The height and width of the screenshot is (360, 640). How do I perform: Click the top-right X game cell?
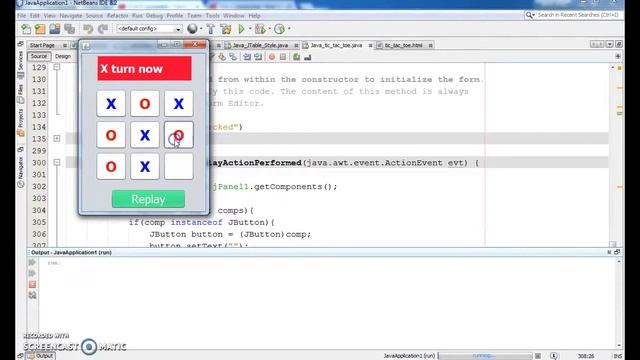(179, 104)
